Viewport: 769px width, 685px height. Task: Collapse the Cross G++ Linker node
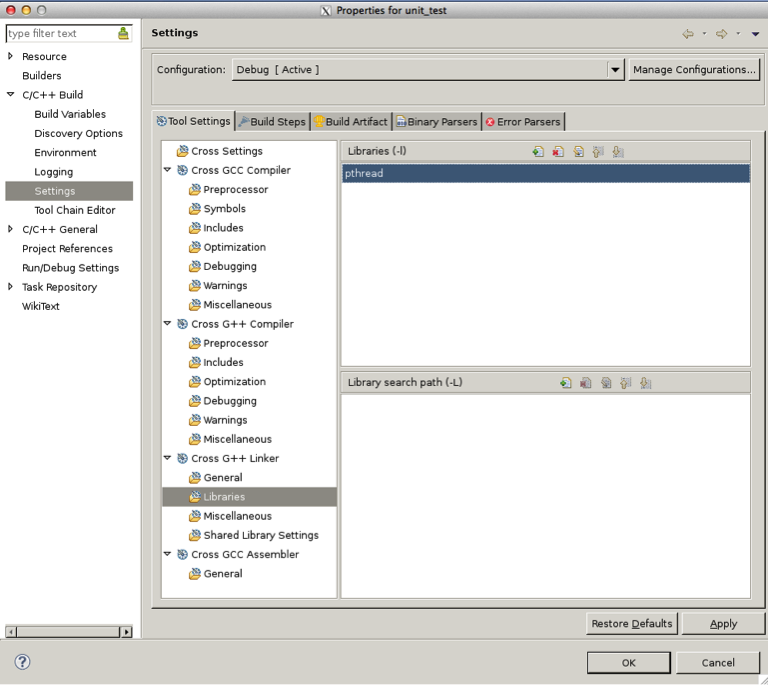point(168,458)
